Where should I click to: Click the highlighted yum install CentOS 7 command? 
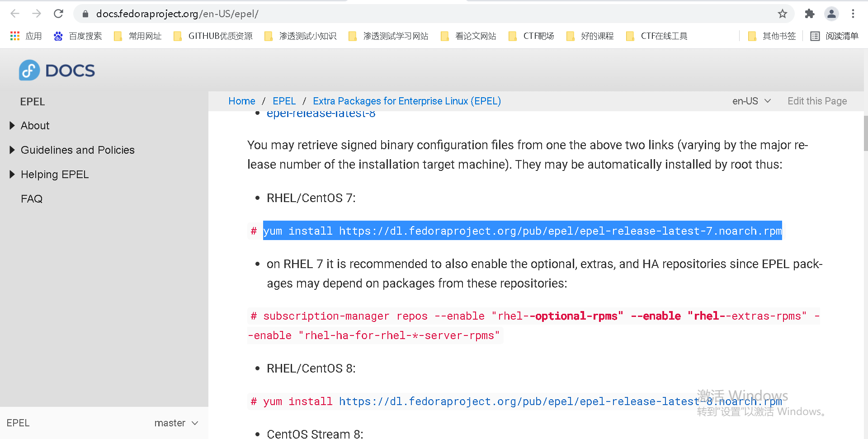point(523,231)
